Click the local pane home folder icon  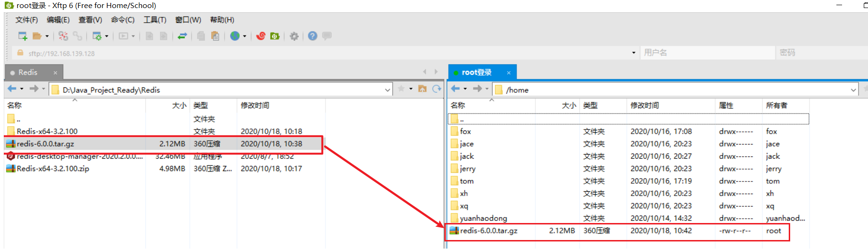point(422,89)
